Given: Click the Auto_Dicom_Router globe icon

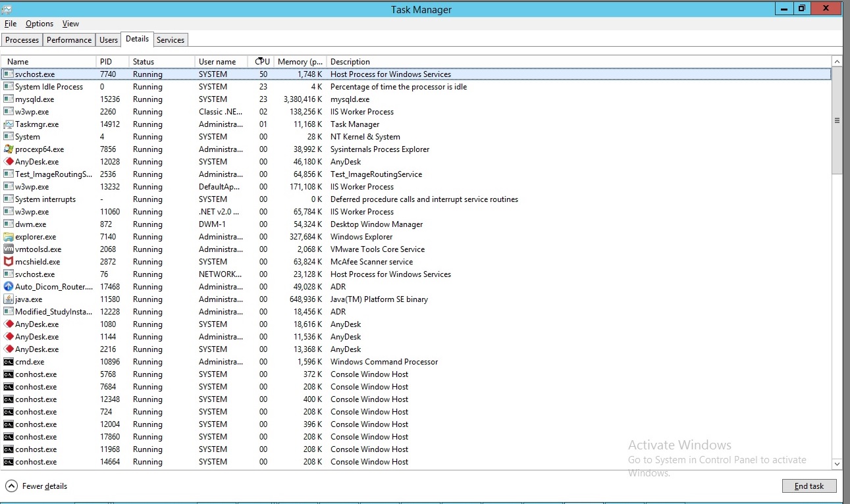Looking at the screenshot, I should point(8,286).
